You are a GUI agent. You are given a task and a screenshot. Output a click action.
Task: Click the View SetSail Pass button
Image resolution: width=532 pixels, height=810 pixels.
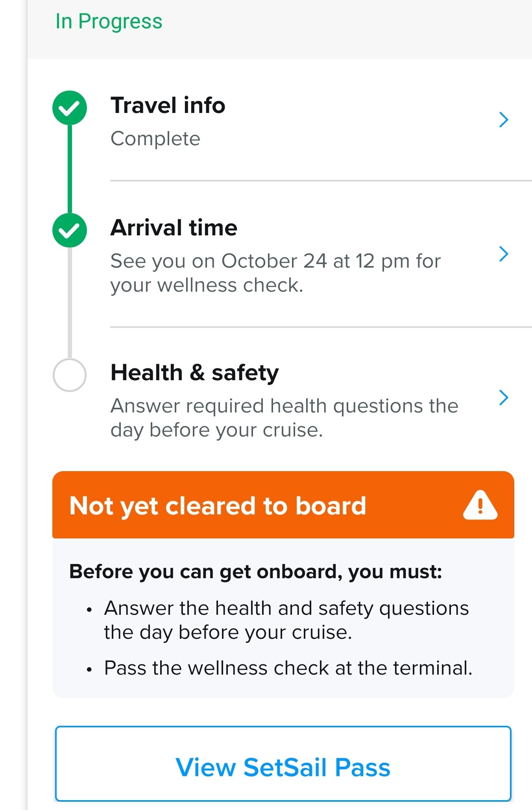pos(283,764)
